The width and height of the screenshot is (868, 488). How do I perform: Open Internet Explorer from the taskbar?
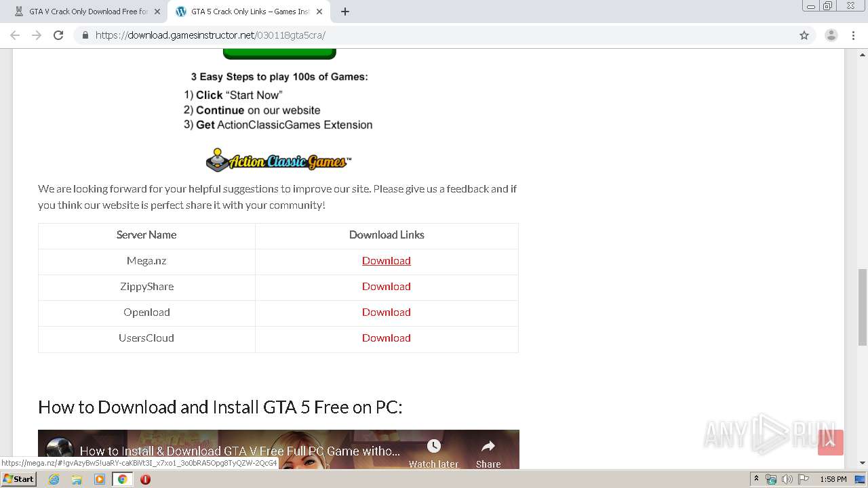click(x=54, y=479)
